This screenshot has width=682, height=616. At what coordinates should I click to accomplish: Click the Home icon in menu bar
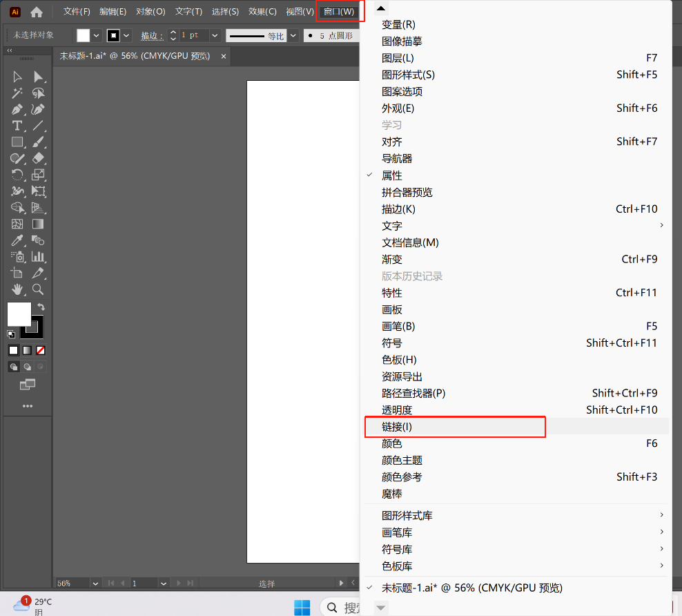(37, 12)
